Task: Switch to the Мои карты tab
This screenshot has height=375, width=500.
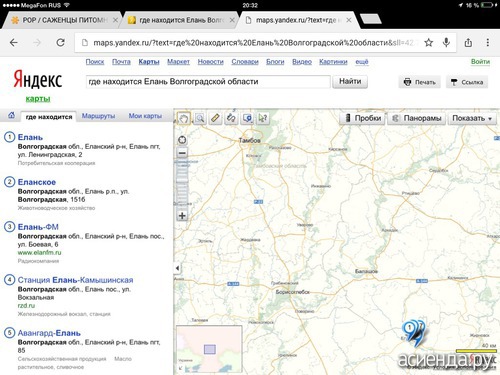Action: point(145,116)
